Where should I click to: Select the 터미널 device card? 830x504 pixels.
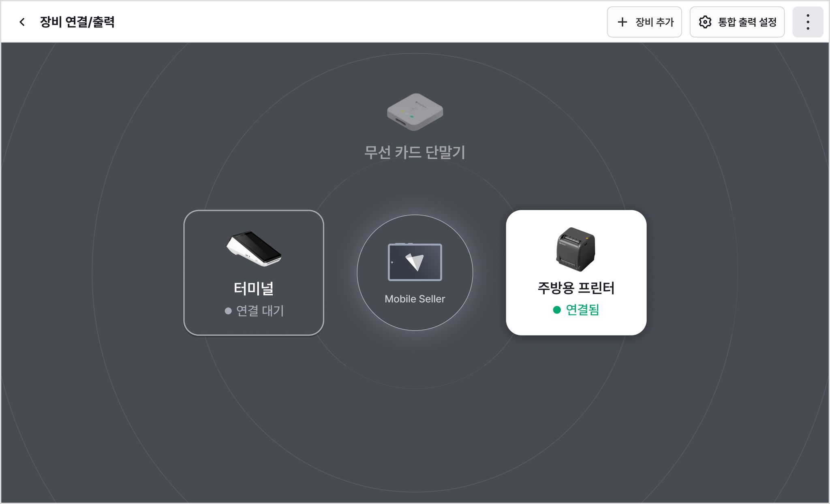point(254,273)
